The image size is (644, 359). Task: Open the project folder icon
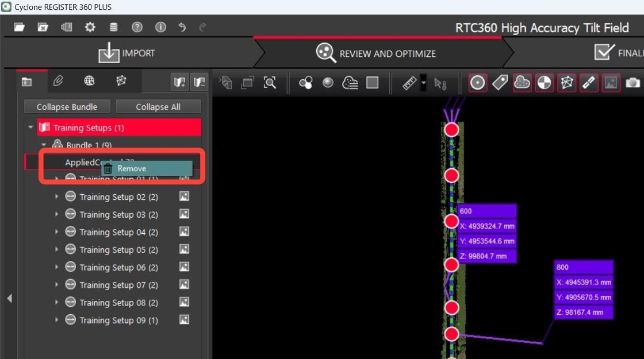click(x=20, y=27)
